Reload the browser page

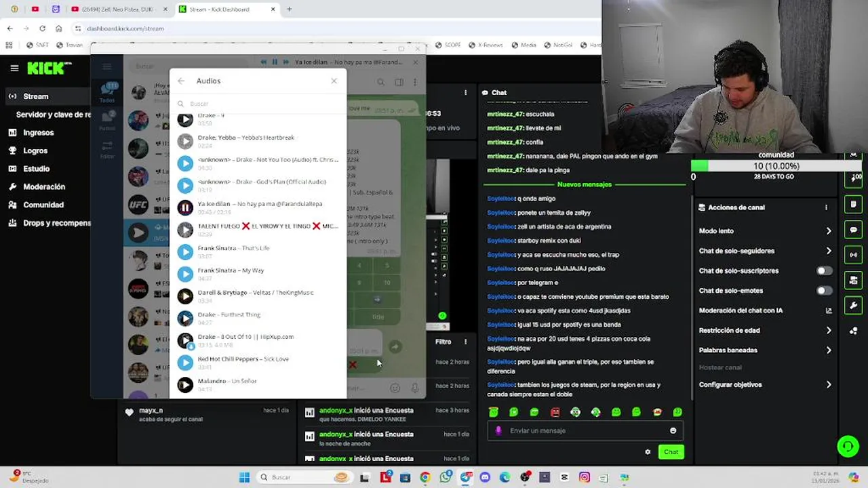[x=42, y=28]
